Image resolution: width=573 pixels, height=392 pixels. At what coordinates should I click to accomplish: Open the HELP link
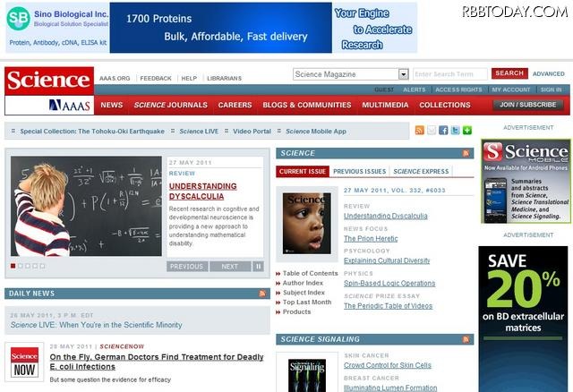click(x=189, y=78)
